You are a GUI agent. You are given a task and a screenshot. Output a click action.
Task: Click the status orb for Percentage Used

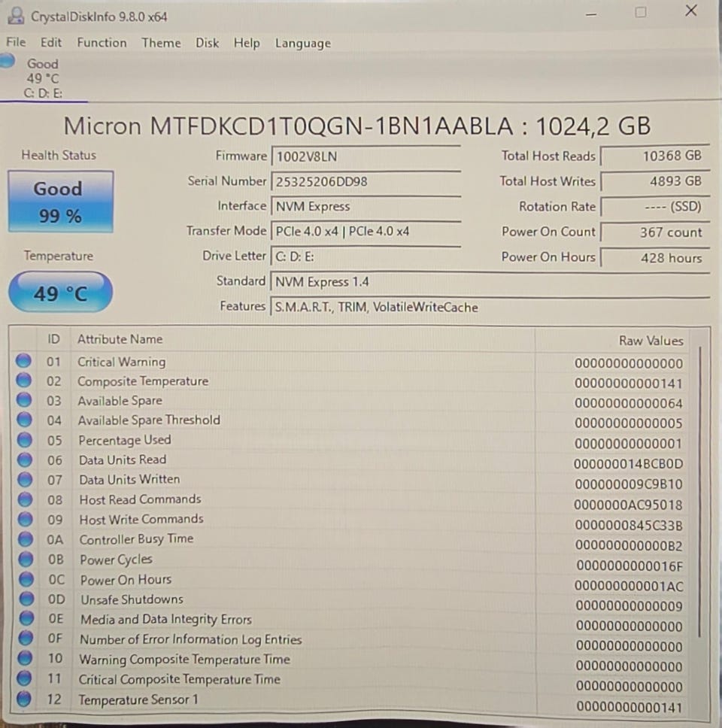[x=24, y=439]
